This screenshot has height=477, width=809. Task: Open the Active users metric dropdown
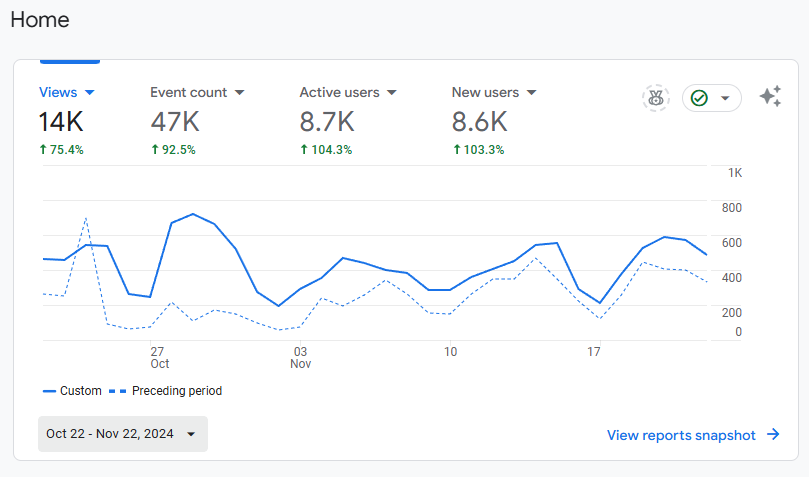348,92
